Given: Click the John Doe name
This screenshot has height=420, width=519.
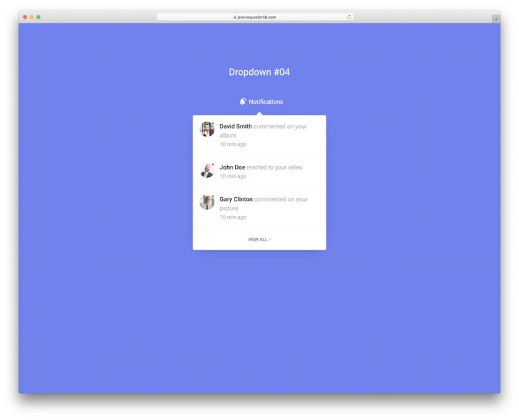Looking at the screenshot, I should click(232, 167).
